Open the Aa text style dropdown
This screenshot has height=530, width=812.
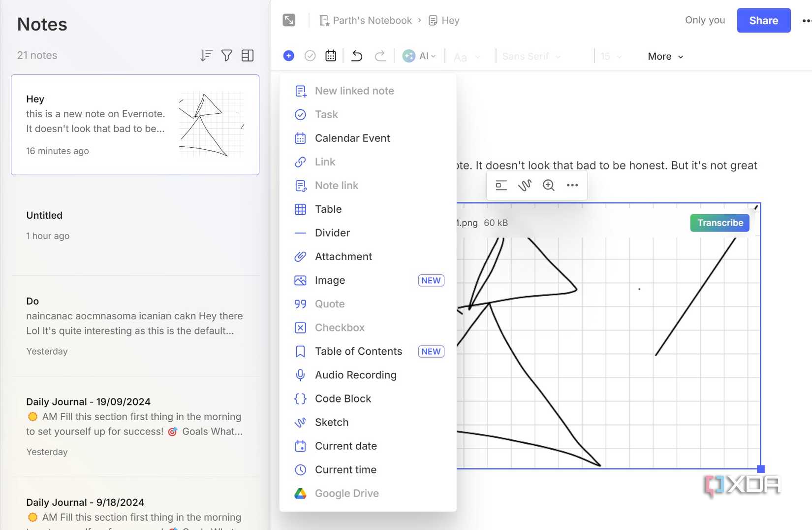[x=467, y=57]
